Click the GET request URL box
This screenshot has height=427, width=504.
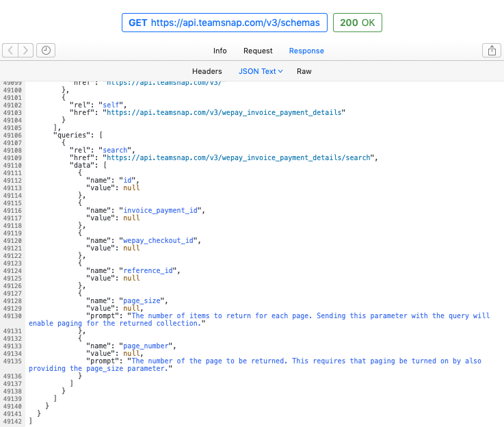click(x=224, y=23)
